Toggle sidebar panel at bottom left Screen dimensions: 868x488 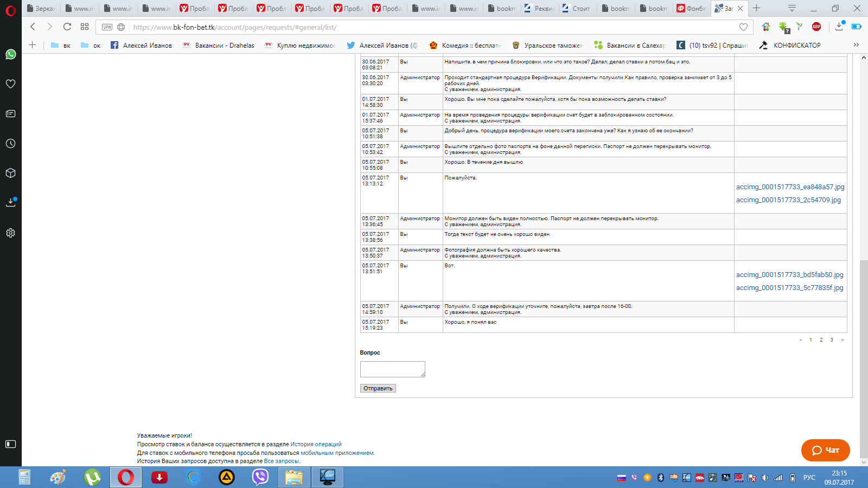(10, 444)
